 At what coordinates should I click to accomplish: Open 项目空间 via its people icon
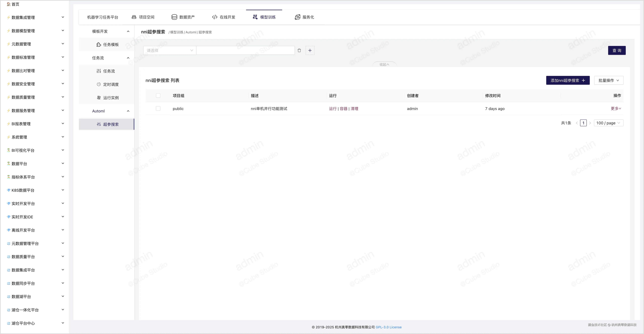point(134,17)
